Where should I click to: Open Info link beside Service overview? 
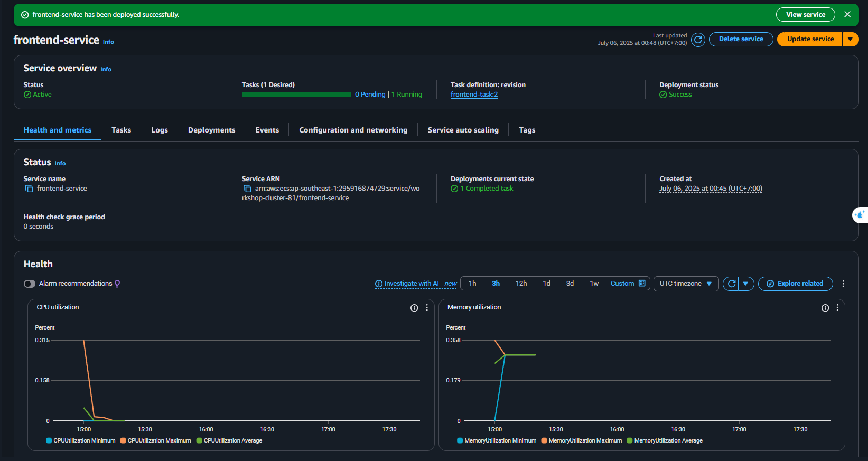106,69
